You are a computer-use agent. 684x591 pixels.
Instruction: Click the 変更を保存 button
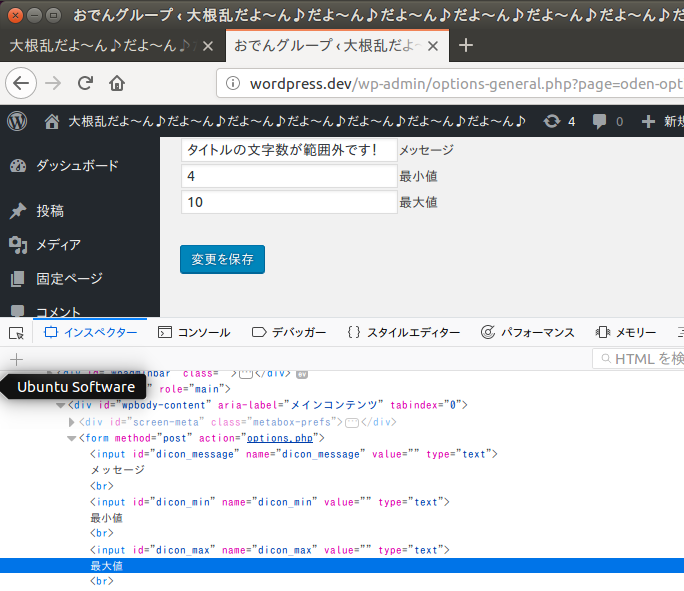[x=222, y=260]
